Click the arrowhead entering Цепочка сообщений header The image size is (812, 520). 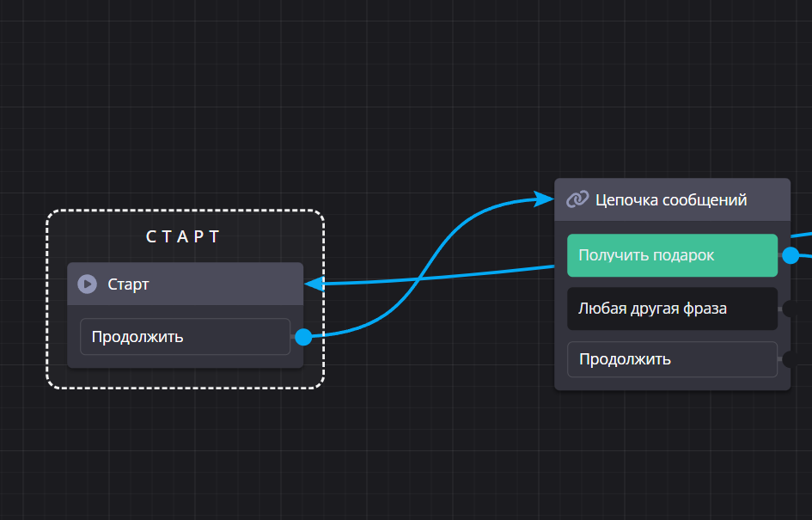point(545,199)
